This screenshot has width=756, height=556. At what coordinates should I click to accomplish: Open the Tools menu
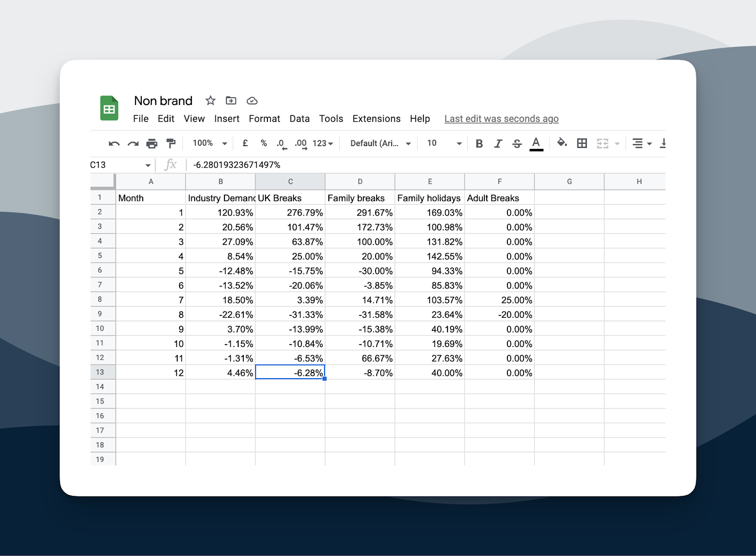[331, 119]
